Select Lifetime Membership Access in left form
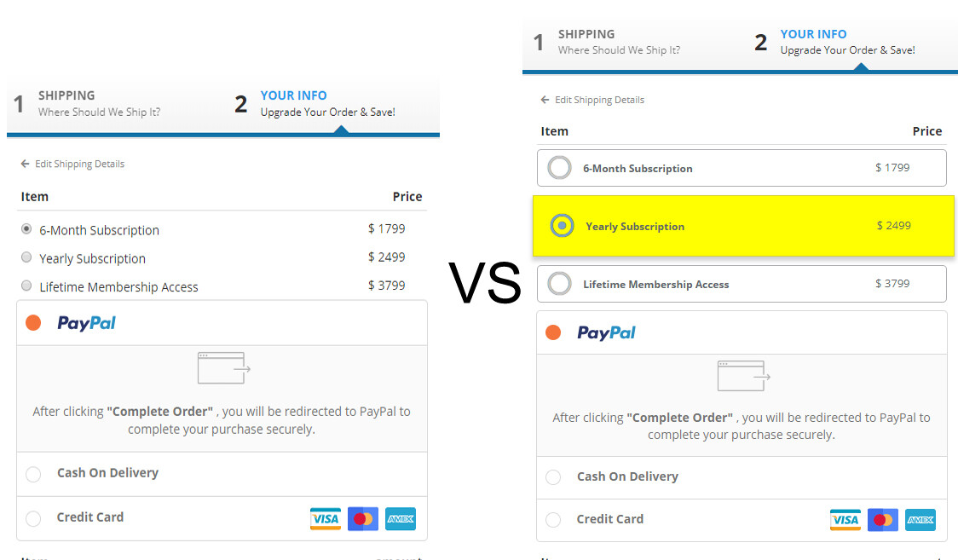 [26, 286]
